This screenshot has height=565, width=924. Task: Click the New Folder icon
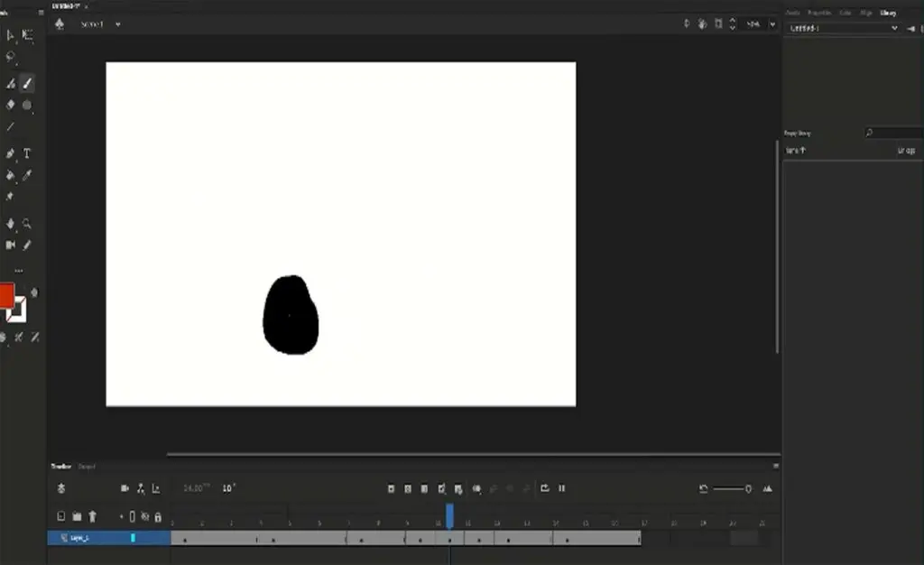(77, 516)
